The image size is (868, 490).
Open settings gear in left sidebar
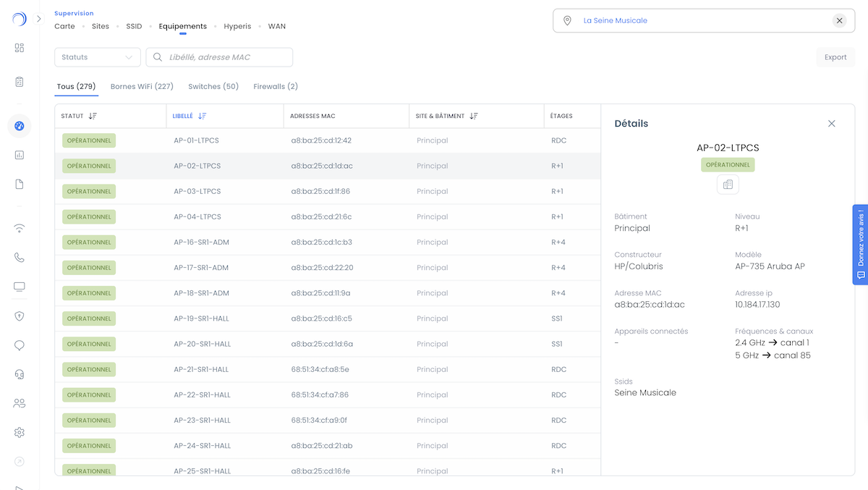(20, 432)
